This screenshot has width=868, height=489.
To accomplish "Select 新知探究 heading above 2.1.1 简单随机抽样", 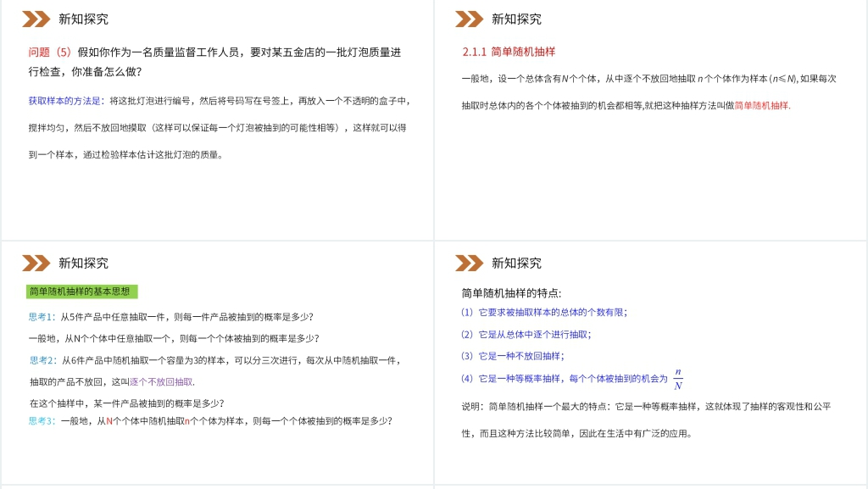I will pos(516,19).
